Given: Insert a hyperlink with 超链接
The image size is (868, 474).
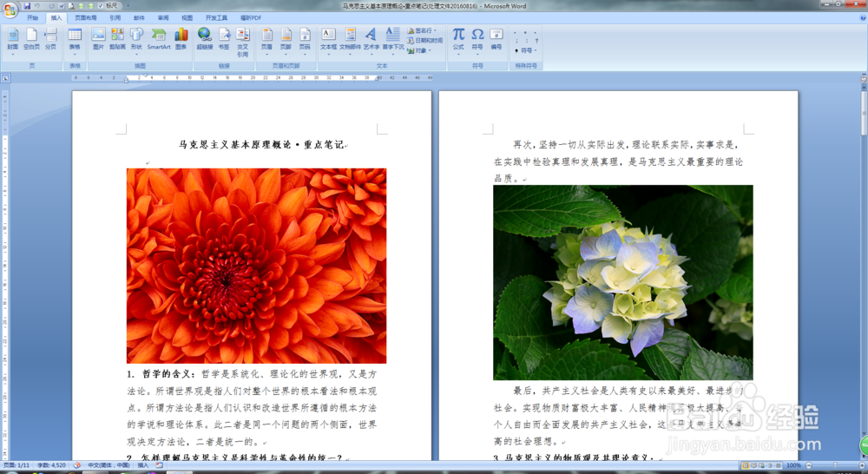Looking at the screenshot, I should click(205, 39).
